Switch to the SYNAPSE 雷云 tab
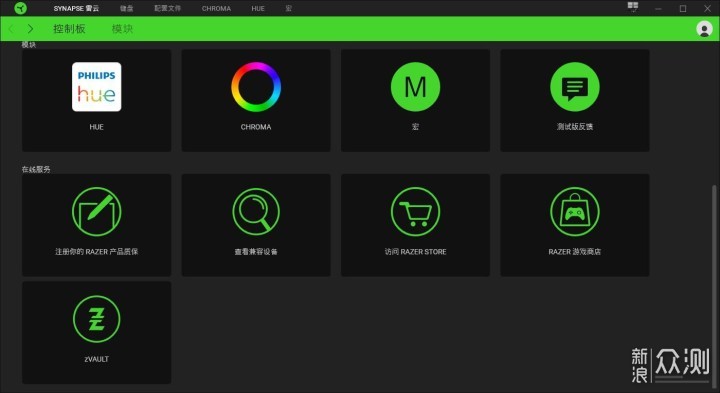 coord(76,8)
